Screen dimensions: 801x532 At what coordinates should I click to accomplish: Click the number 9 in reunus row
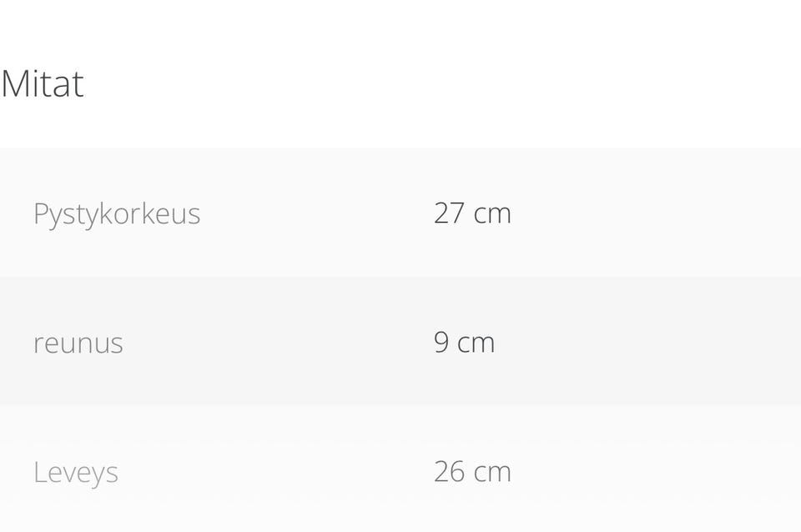[x=441, y=343]
